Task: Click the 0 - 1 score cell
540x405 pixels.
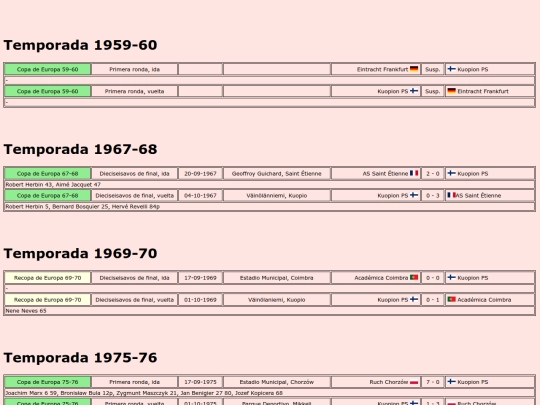Action: click(x=433, y=300)
